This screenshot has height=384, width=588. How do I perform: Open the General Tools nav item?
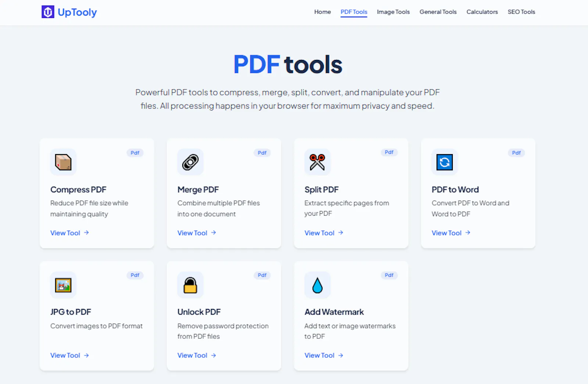[x=438, y=12]
